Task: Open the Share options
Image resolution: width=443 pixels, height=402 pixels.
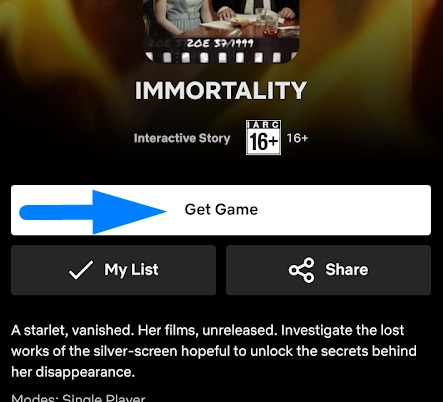Action: click(328, 270)
